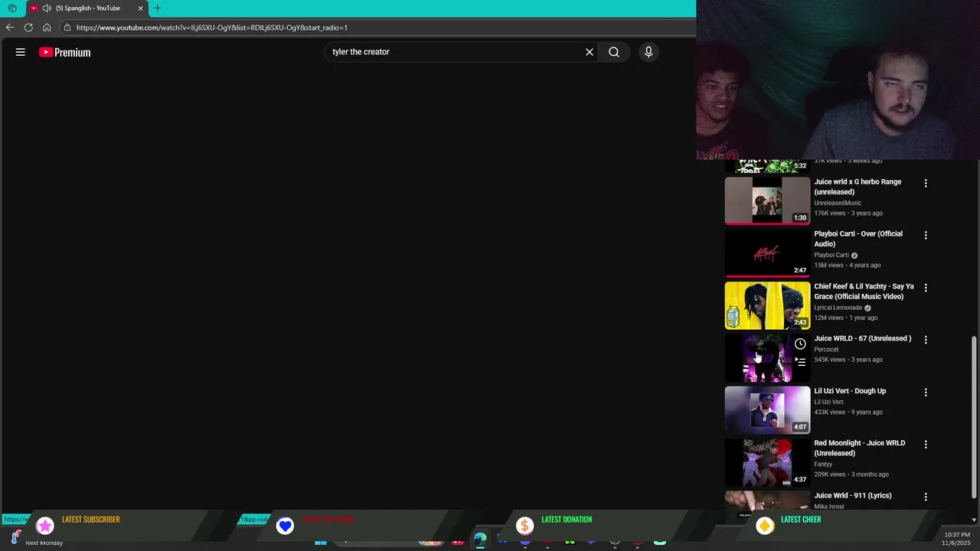Click Playboi Carti's verified badge

(854, 256)
